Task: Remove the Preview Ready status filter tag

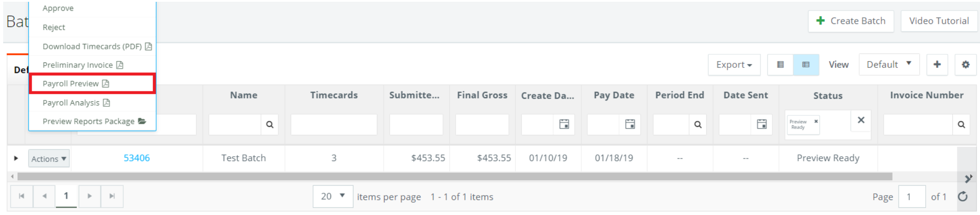Action: pos(816,121)
